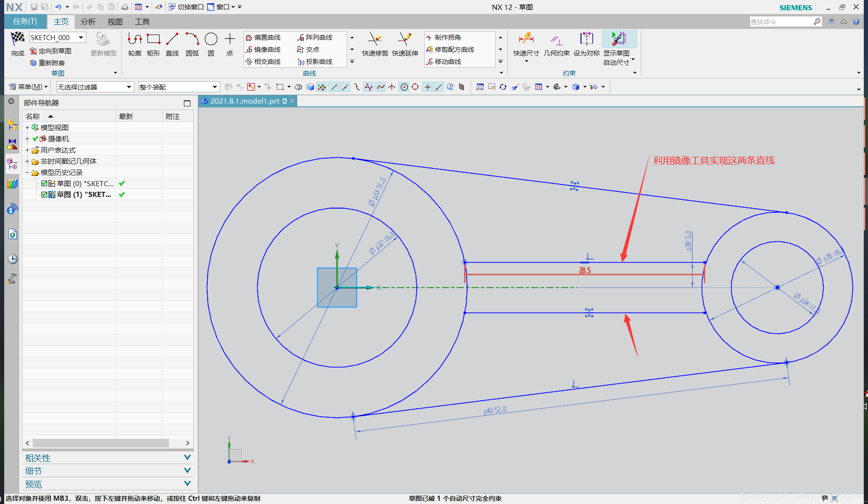Collapse the 模型历史记录 tree node
This screenshot has width=868, height=504.
[27, 172]
